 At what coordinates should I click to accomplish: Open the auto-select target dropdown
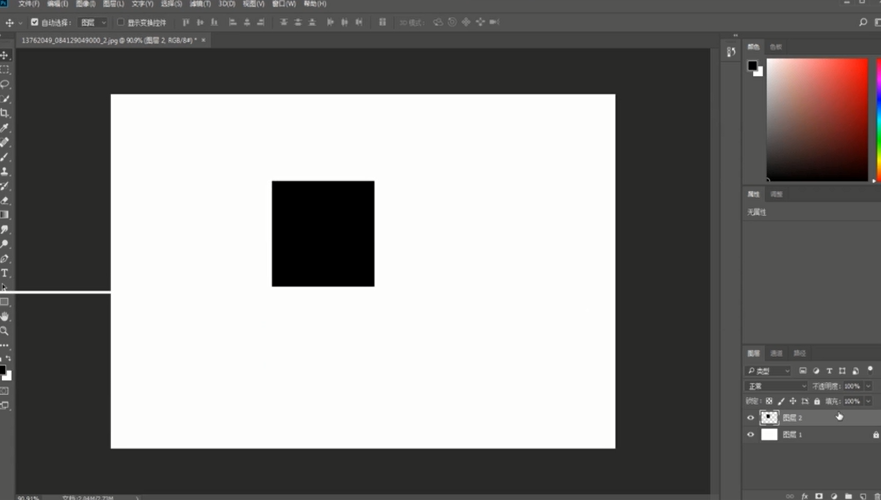93,22
